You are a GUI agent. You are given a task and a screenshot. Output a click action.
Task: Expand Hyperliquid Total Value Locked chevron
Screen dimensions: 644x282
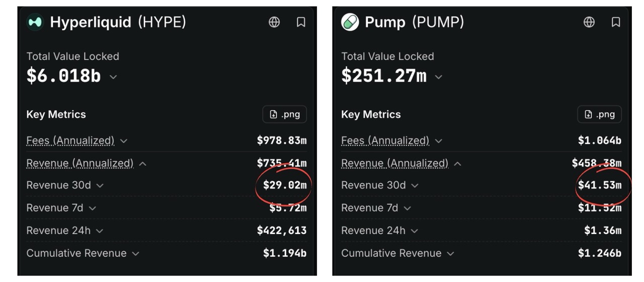point(113,77)
